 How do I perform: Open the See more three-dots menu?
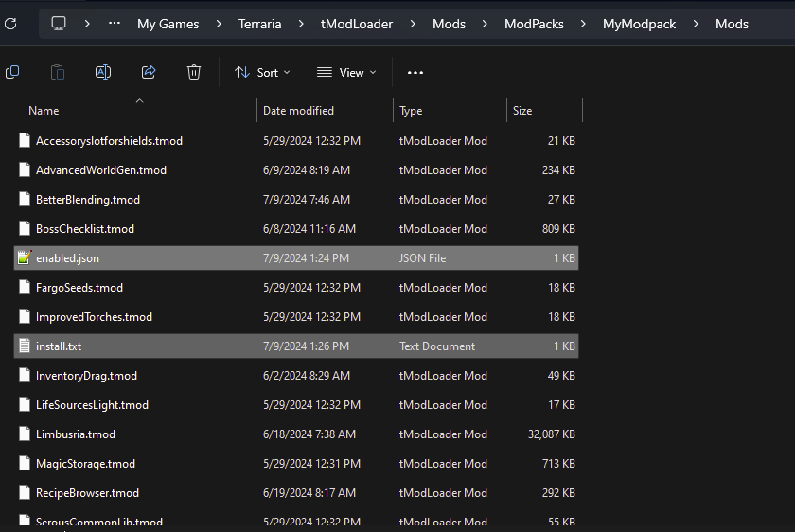415,72
